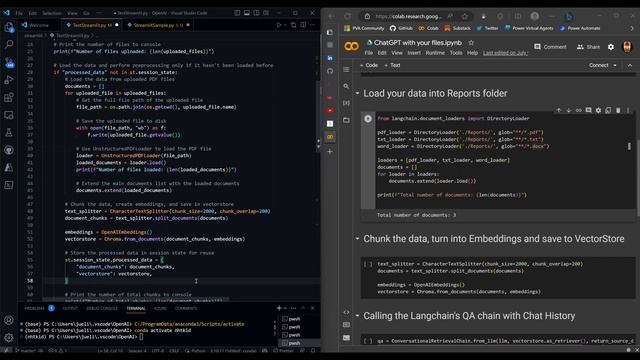Move the cell up with the arrow icon

coord(558,110)
